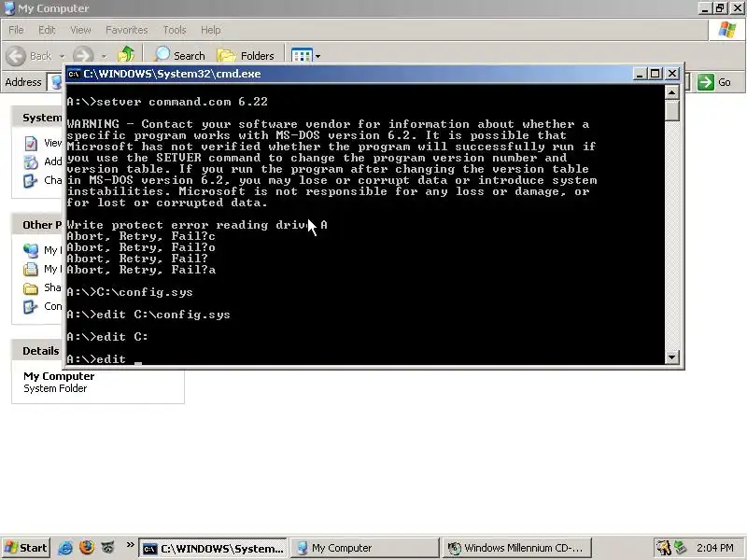Click the Forward arrow in Explorer toolbar
The height and width of the screenshot is (560, 747).
tap(83, 55)
